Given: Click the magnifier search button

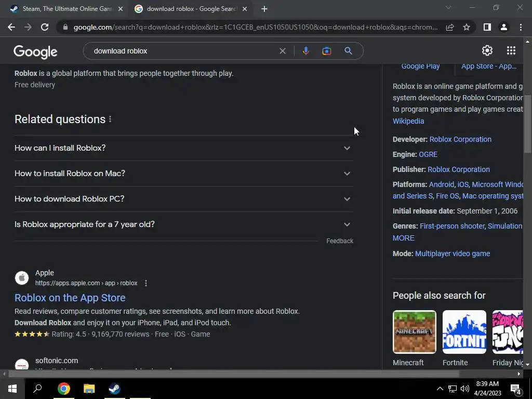Looking at the screenshot, I should click(x=348, y=51).
